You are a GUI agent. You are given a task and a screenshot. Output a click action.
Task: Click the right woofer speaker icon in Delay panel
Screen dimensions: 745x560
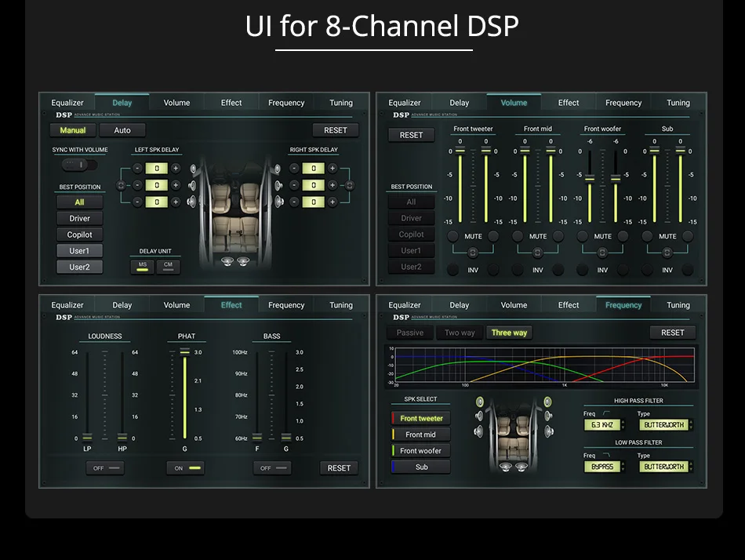279,202
